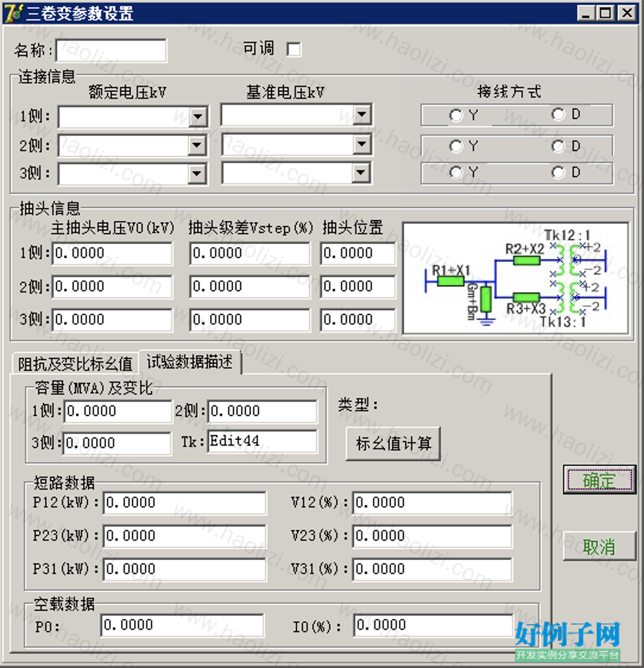Focus 1侧 抽头级差Vstep field
Viewport: 644px width, 668px height.
(x=250, y=254)
